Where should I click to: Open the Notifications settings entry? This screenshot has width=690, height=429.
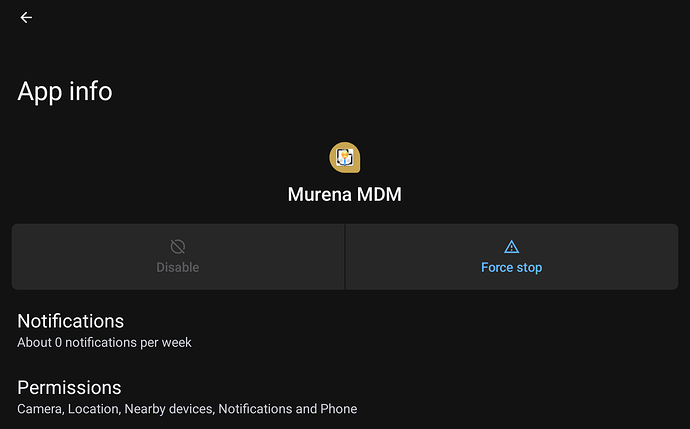point(345,331)
